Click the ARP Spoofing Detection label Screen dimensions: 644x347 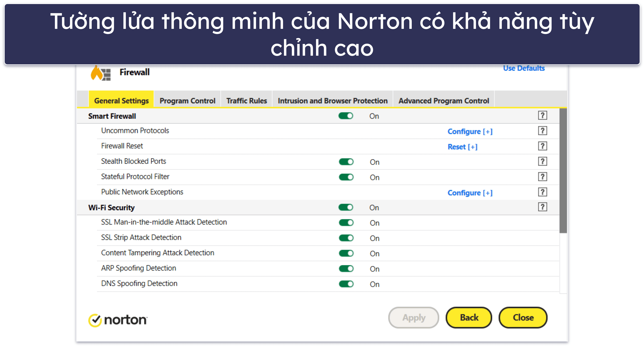tap(139, 268)
